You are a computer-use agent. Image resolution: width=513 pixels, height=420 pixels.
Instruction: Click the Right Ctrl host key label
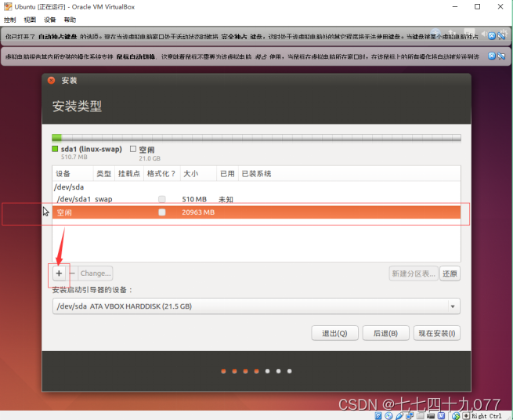486,416
